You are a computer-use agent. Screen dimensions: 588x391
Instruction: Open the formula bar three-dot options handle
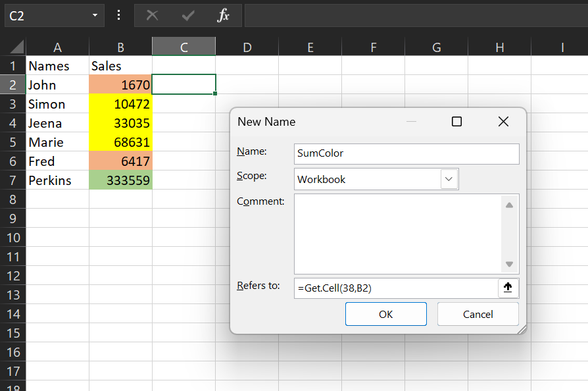click(118, 15)
